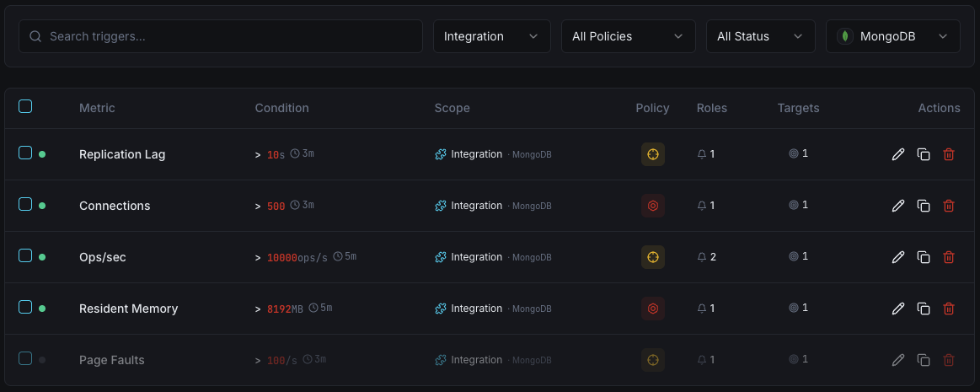Screen dimensions: 980x392
Task: Click the roles bell icon for Ops/sec
Action: tap(702, 257)
